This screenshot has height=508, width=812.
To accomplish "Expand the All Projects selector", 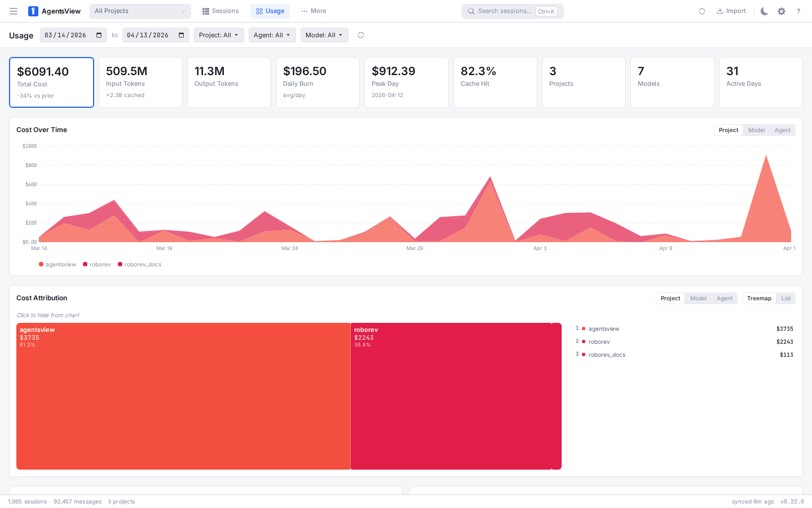I will pyautogui.click(x=140, y=11).
